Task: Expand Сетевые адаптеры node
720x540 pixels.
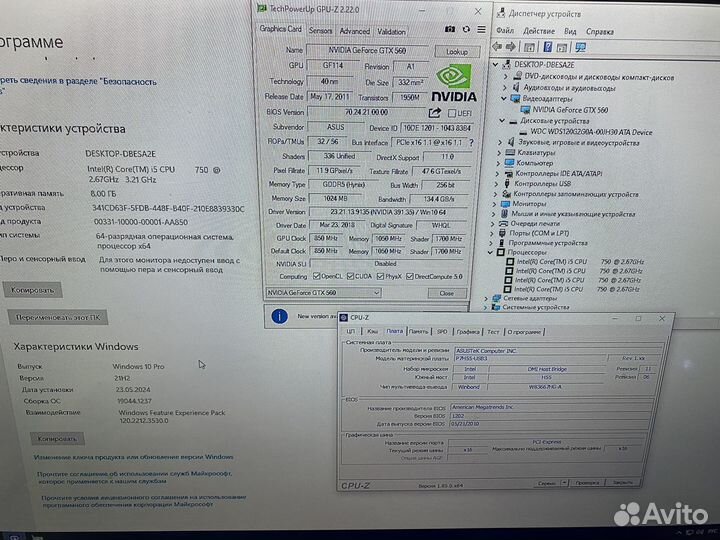Action: (x=486, y=298)
